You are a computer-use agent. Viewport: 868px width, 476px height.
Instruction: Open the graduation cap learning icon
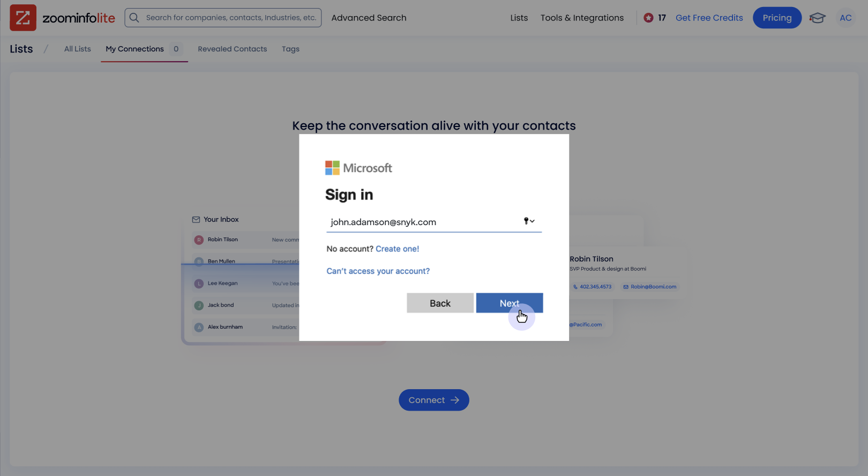(x=817, y=18)
